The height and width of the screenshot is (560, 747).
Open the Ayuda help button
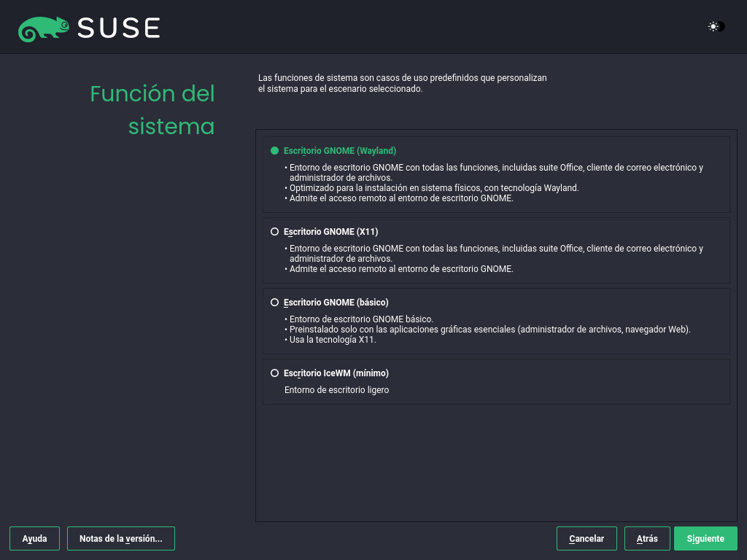[34, 539]
